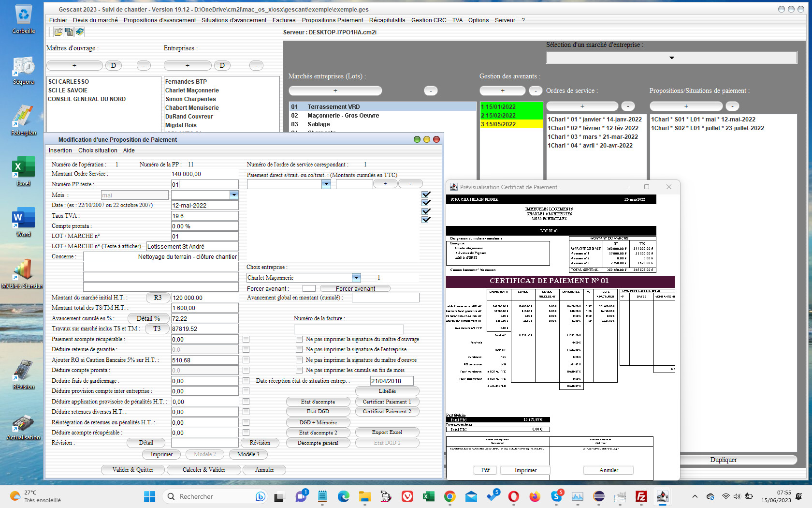Screen dimensions: 812x508
Task: Open the Faberplan desktop icon
Action: click(x=23, y=121)
